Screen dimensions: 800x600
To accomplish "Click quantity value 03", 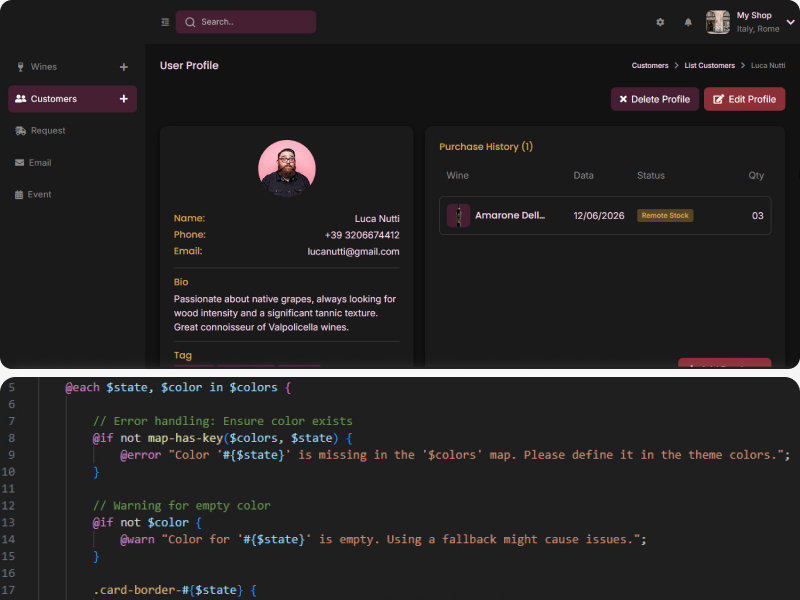I will pos(758,216).
